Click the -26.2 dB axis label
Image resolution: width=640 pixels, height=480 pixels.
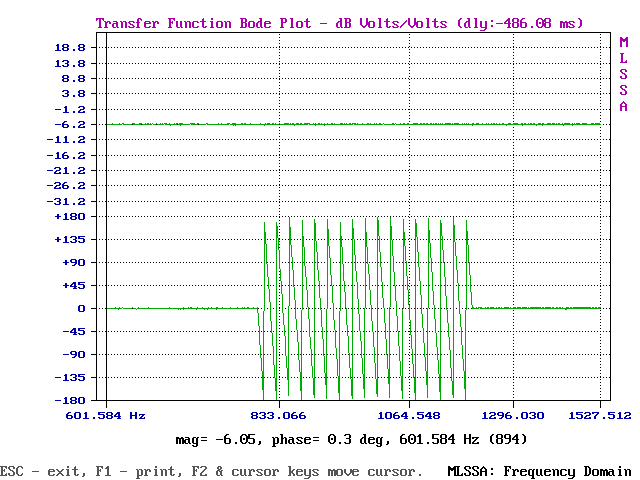[66, 186]
